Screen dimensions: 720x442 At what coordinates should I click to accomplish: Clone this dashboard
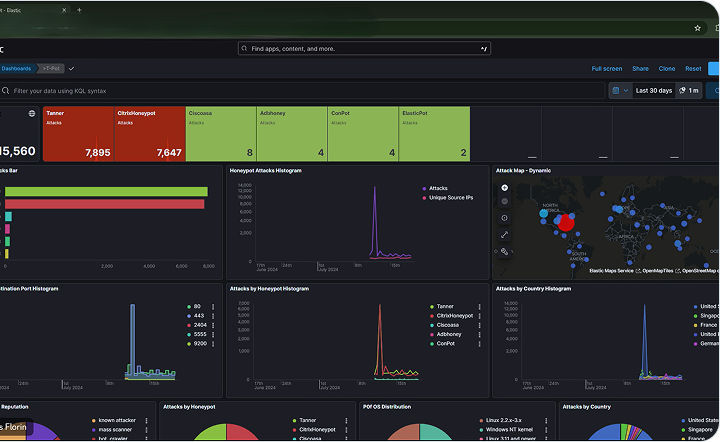[x=667, y=68]
